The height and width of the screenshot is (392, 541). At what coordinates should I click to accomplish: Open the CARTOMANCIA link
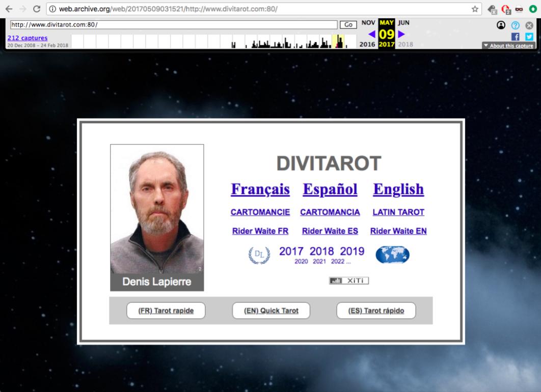click(x=330, y=212)
